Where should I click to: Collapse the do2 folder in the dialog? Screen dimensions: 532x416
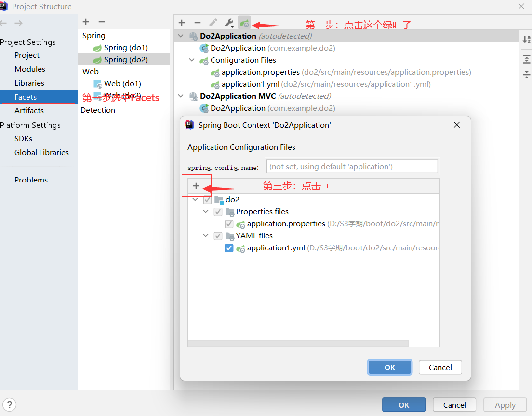195,199
